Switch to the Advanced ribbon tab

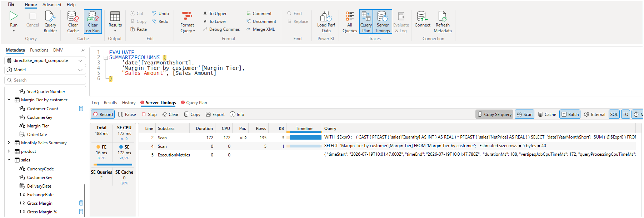click(52, 5)
